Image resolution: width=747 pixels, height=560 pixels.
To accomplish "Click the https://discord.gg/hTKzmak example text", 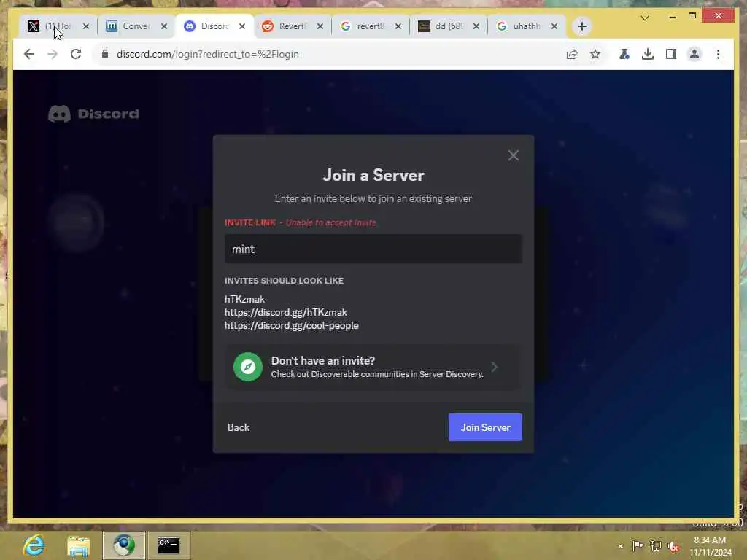I will click(286, 312).
